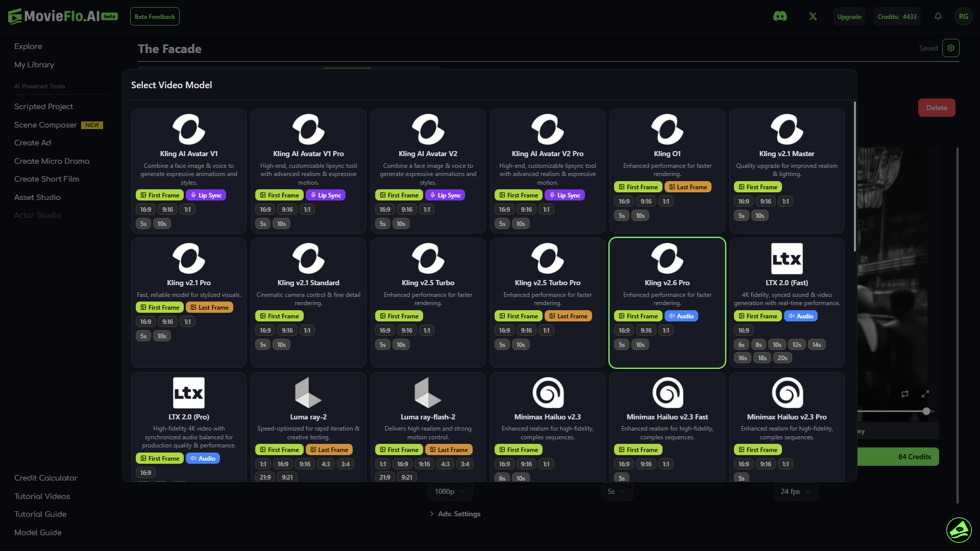Click the Upgrade button
The height and width of the screenshot is (551, 980).
point(849,16)
